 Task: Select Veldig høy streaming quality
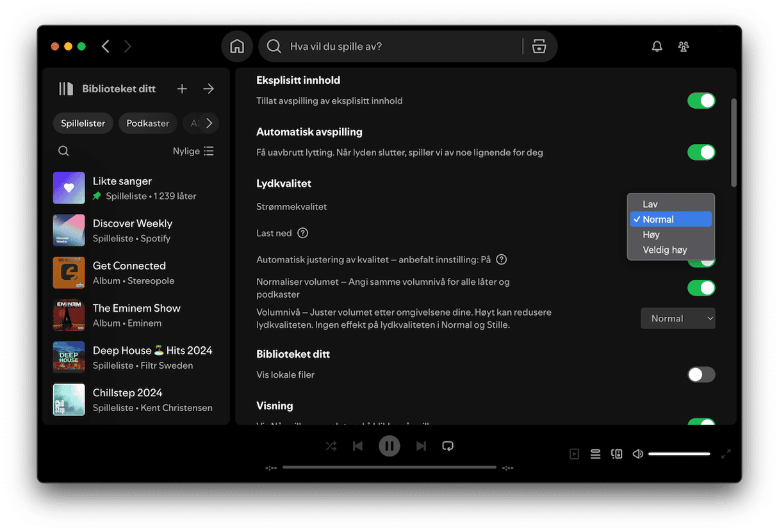(x=671, y=250)
